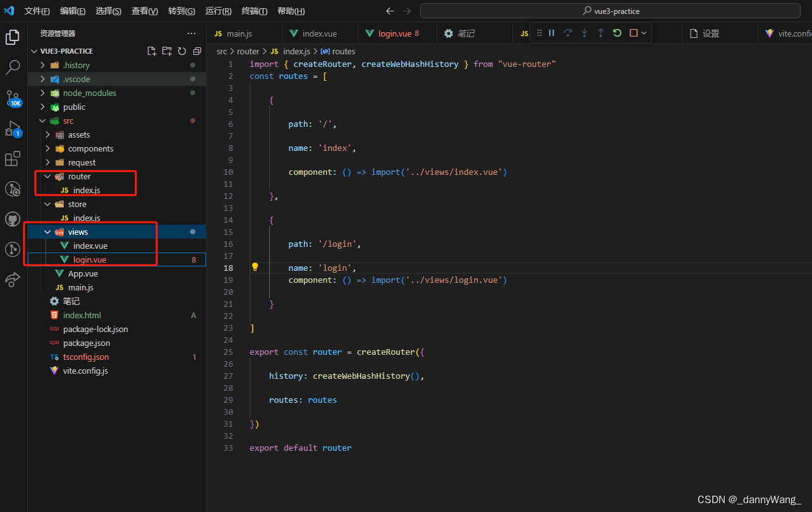
Task: Click the vue3-practice command search box
Action: point(611,11)
